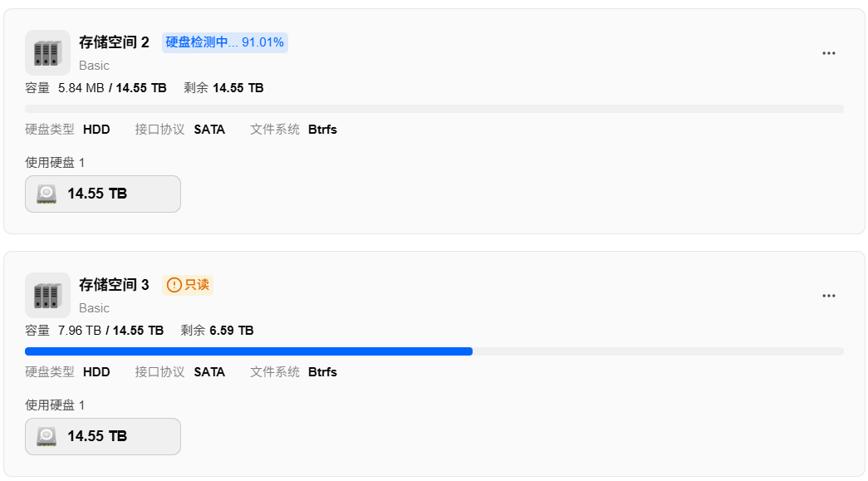Click the hard disk icon in 存储空间 2
The image size is (868, 481).
[x=47, y=194]
